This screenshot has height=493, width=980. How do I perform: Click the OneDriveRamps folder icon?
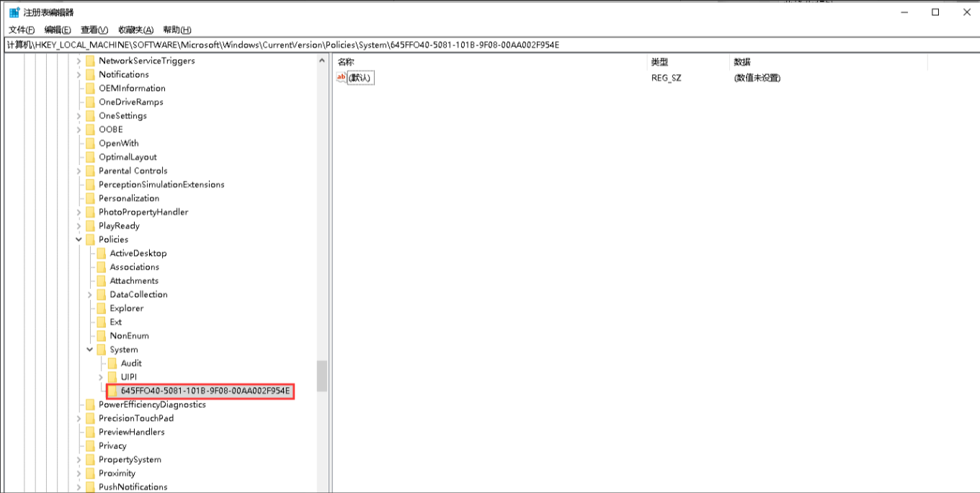coord(90,102)
